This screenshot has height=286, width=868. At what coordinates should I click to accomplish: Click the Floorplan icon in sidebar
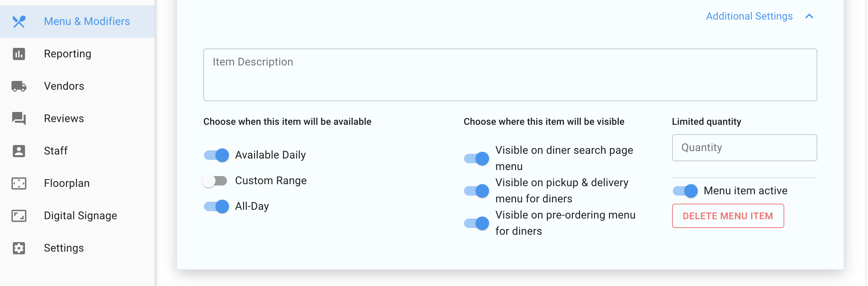click(19, 183)
